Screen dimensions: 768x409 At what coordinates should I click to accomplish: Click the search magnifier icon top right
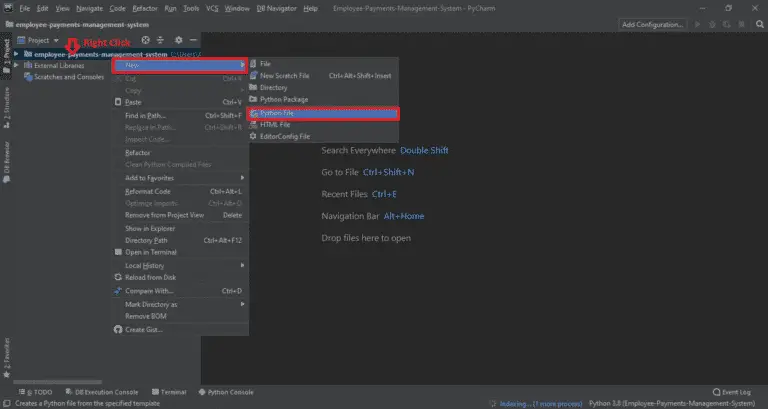760,24
